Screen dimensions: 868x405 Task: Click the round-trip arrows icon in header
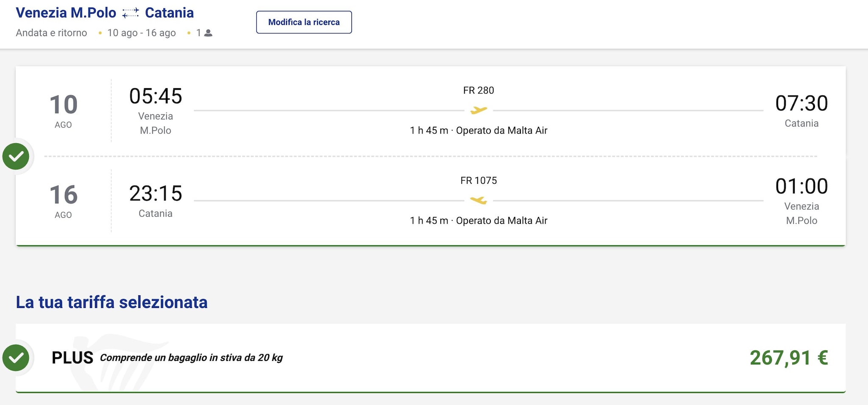click(x=131, y=13)
